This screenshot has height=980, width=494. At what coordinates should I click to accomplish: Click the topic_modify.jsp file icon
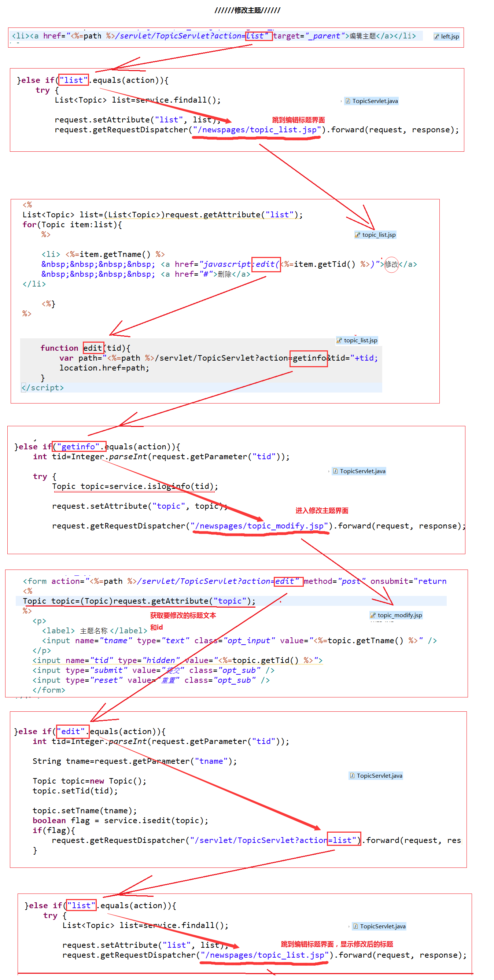pyautogui.click(x=373, y=615)
